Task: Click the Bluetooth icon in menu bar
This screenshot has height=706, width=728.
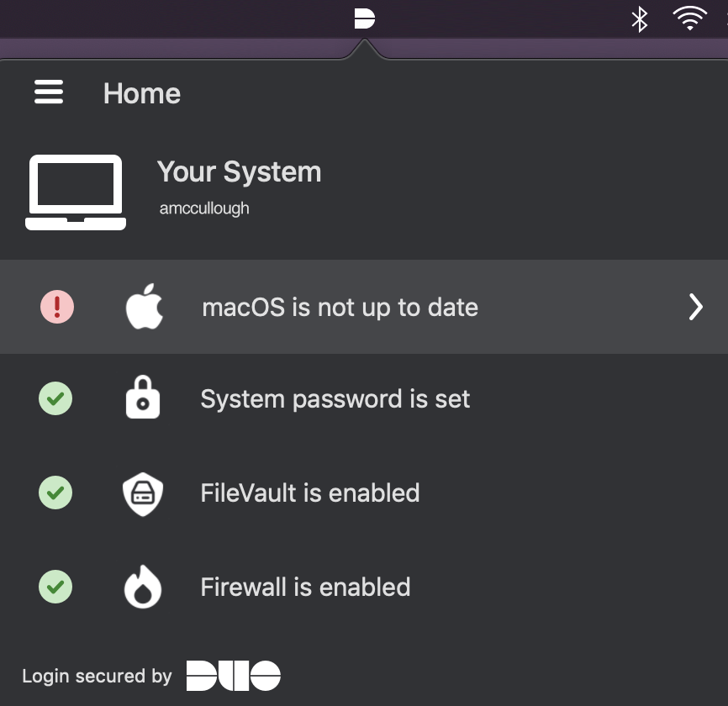Action: tap(639, 18)
